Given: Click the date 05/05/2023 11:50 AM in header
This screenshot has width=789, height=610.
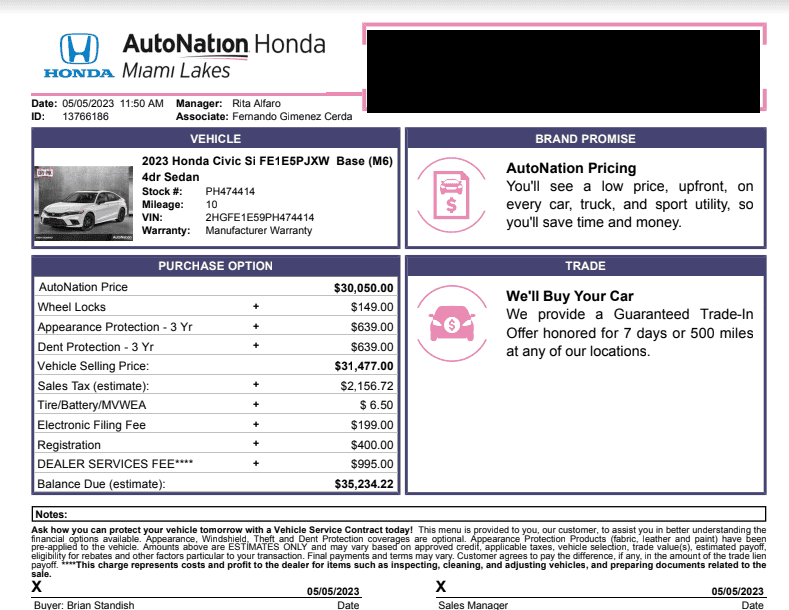Looking at the screenshot, I should [x=113, y=103].
